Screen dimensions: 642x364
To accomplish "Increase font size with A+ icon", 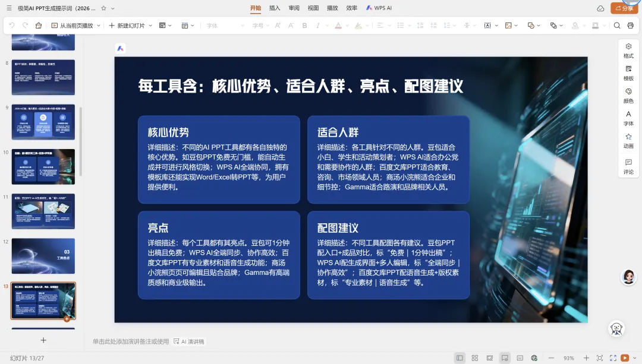I will [278, 26].
